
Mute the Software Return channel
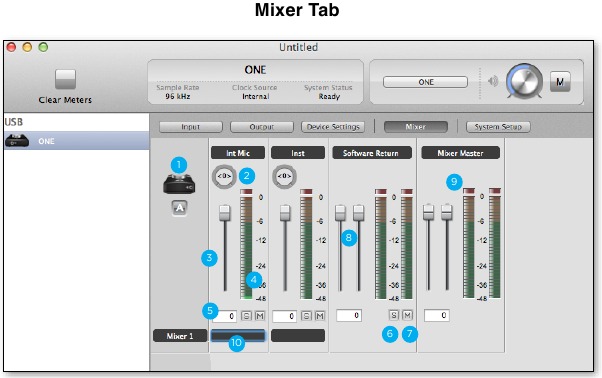point(407,315)
